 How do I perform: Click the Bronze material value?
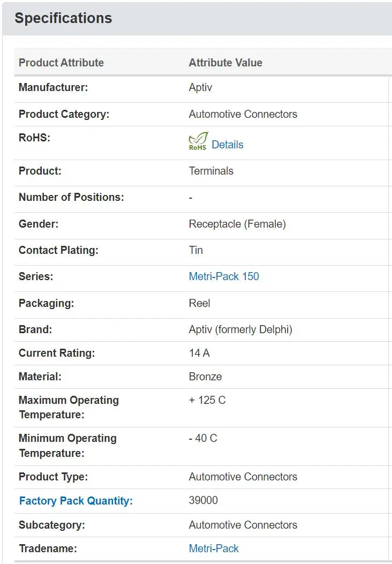(205, 377)
